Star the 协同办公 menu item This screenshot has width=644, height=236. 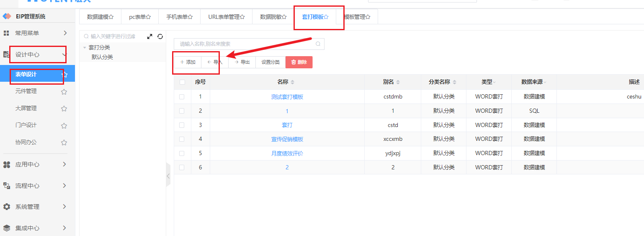(64, 143)
